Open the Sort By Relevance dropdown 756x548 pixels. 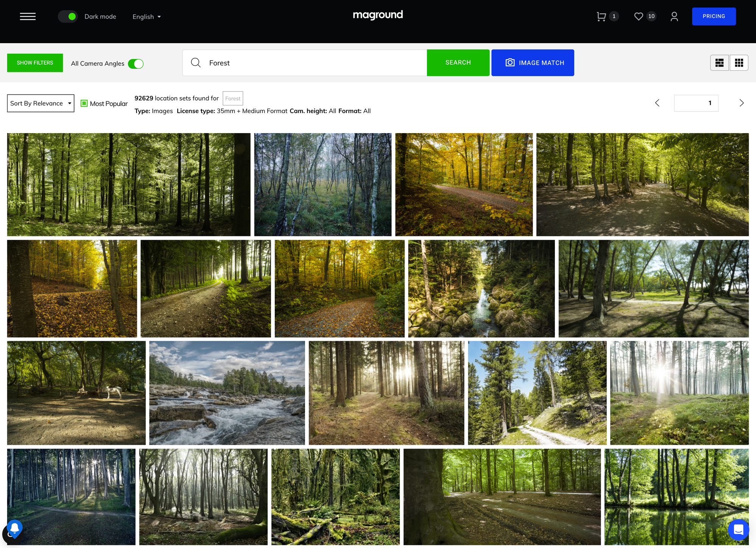40,103
